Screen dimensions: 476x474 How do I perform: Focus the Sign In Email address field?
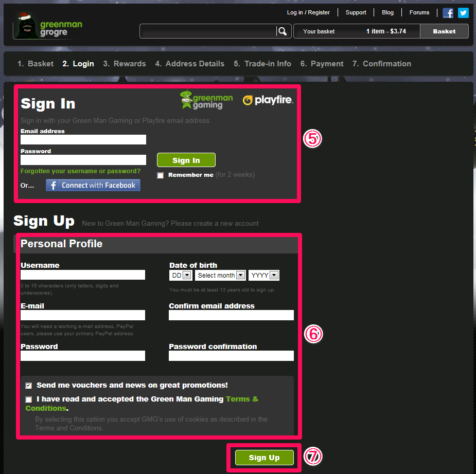coord(83,139)
